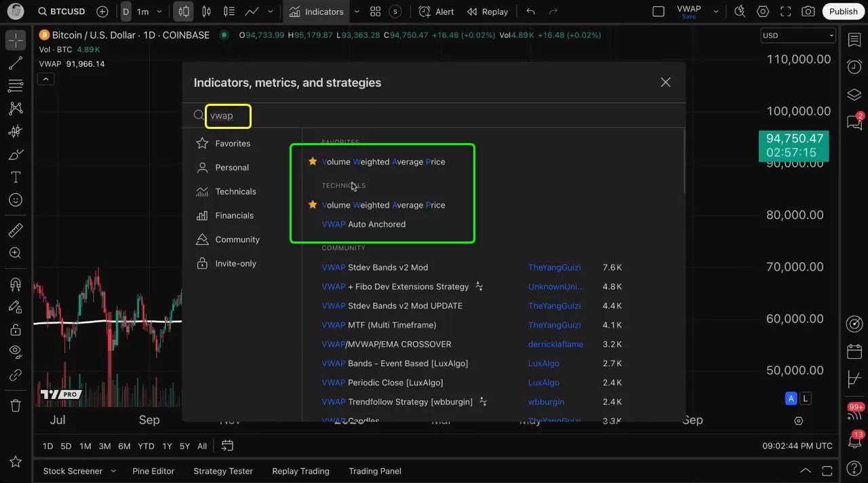Select VWAP Auto Anchored indicator
This screenshot has height=483, width=868.
coord(363,224)
